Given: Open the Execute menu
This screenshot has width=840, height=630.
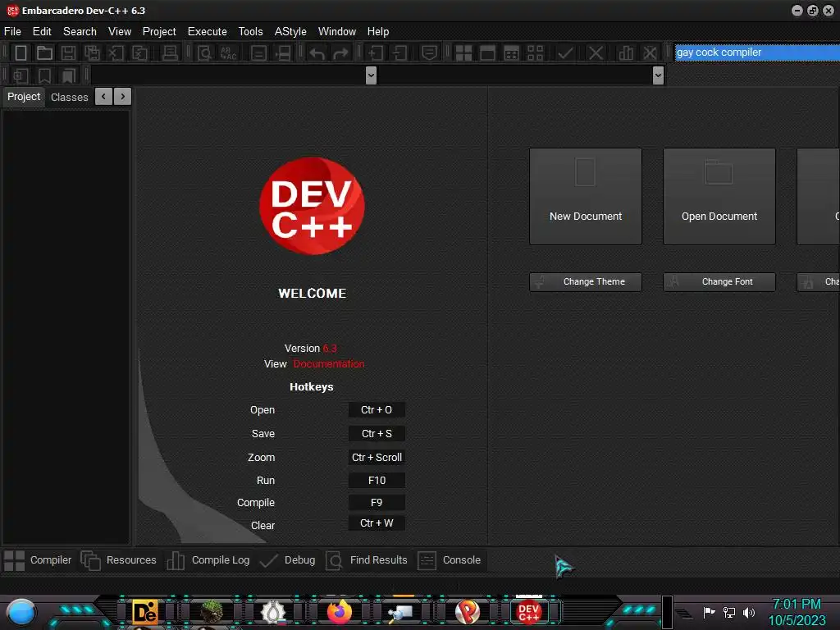Looking at the screenshot, I should [208, 32].
